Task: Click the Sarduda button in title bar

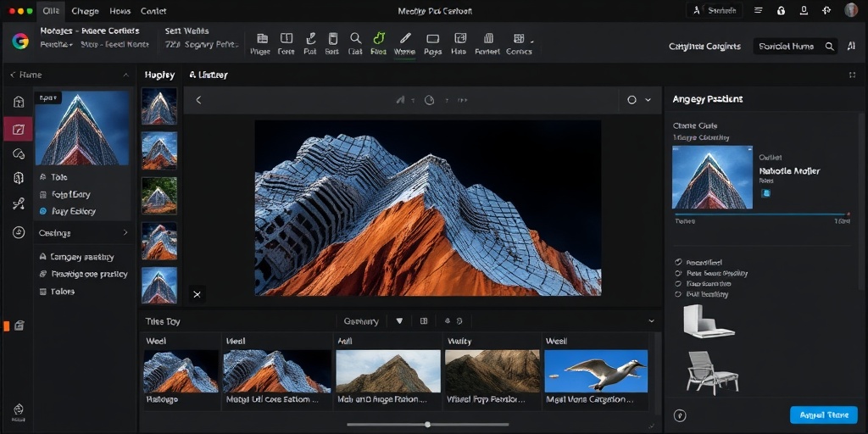Action: click(x=716, y=10)
